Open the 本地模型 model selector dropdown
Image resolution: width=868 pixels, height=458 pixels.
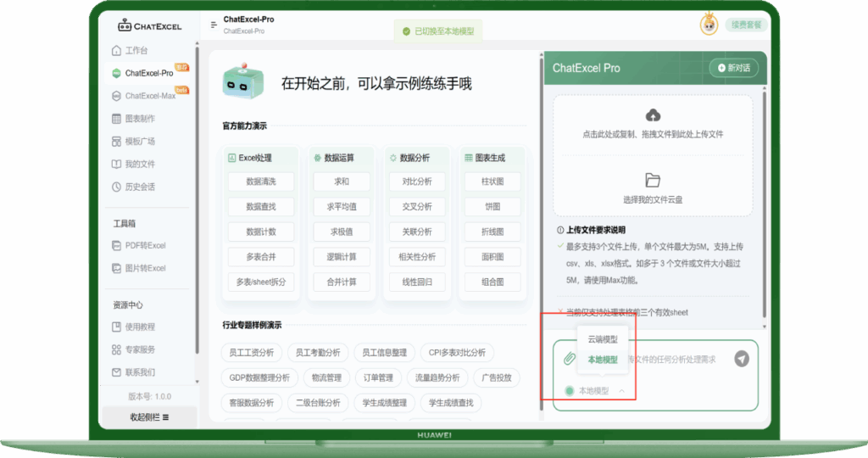[594, 391]
